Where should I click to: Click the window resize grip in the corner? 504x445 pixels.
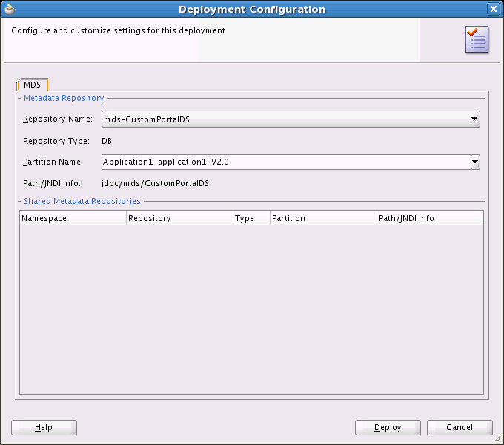point(497,438)
